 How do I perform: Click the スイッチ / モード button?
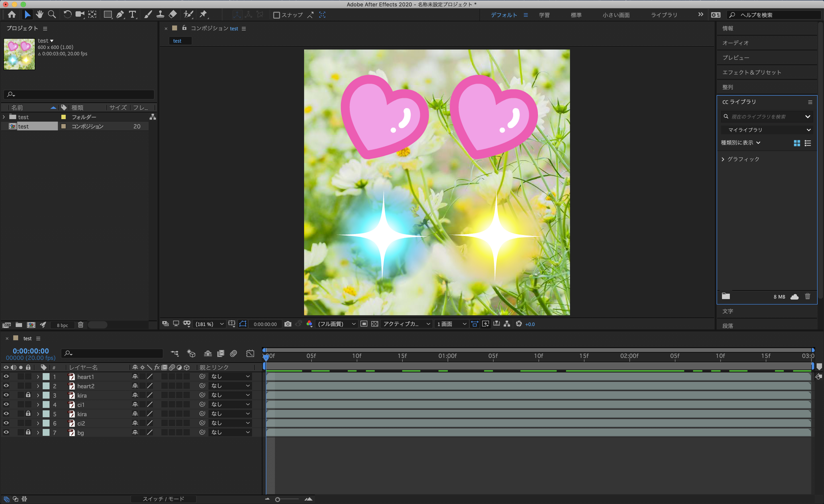tap(163, 499)
